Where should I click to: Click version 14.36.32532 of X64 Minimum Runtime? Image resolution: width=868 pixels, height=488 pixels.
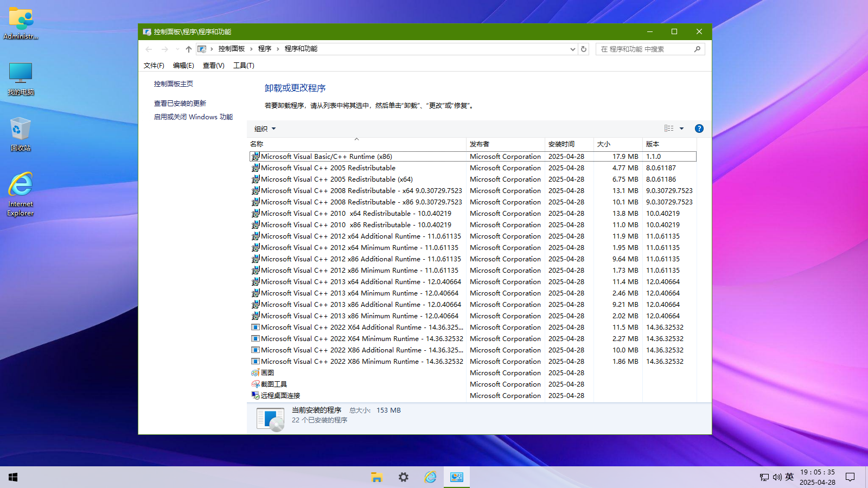(665, 338)
